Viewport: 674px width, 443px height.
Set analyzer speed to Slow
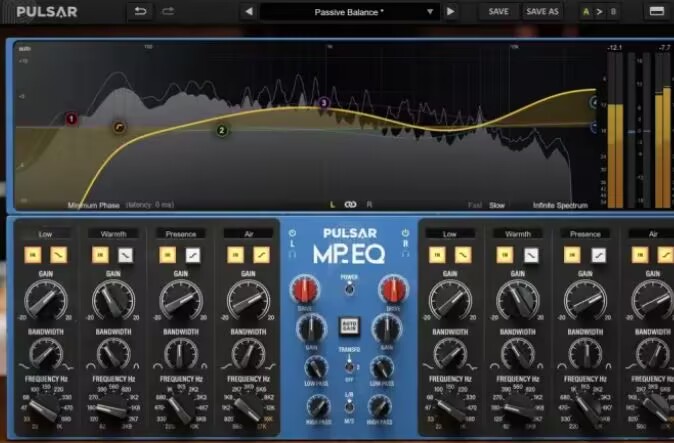pos(496,205)
